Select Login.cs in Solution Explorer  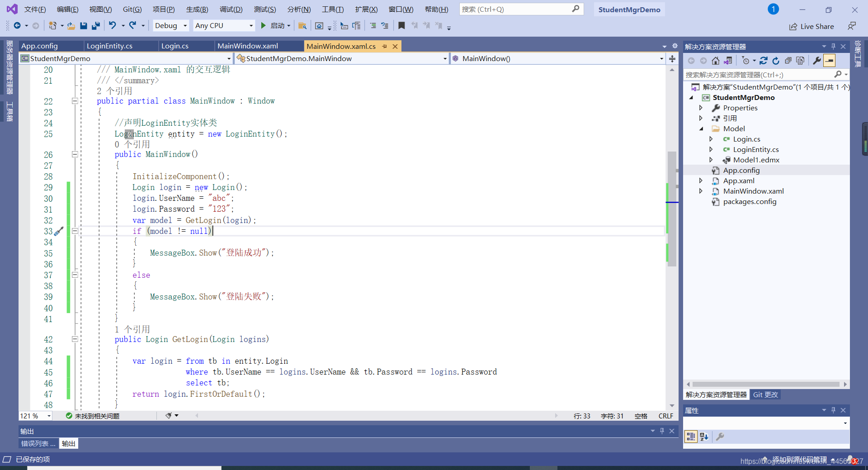click(x=746, y=139)
